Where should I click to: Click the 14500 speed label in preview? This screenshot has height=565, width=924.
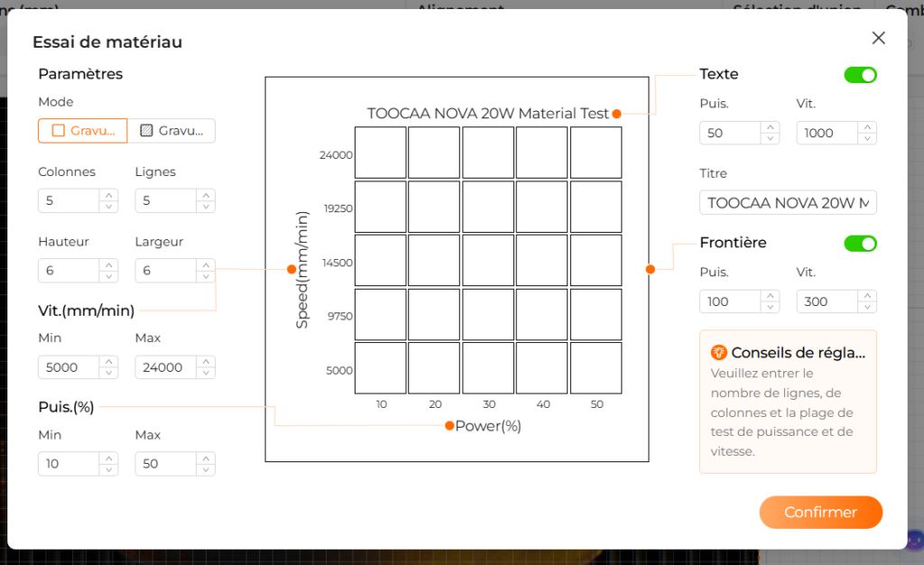point(337,263)
